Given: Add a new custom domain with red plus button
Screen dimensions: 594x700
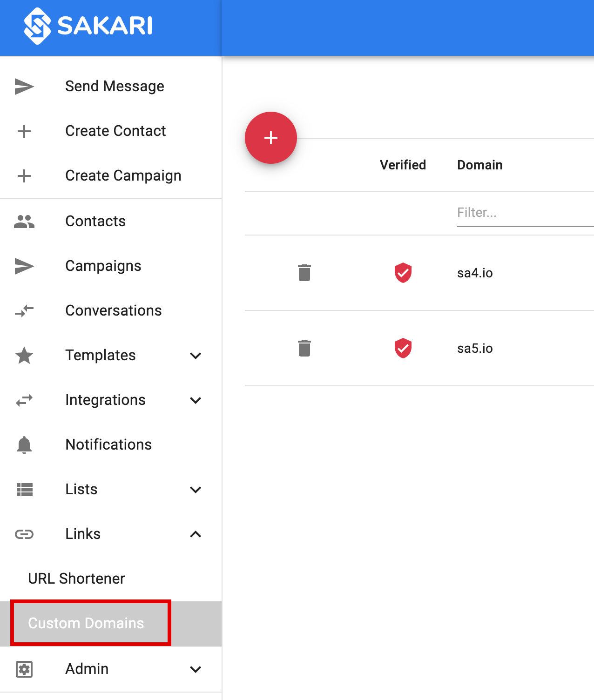Looking at the screenshot, I should coord(271,138).
